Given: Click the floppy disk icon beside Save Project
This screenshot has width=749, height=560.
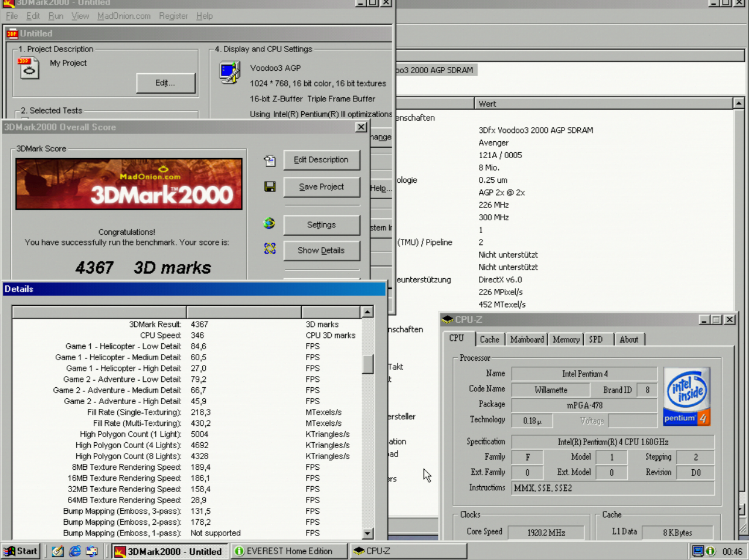Looking at the screenshot, I should tap(270, 187).
